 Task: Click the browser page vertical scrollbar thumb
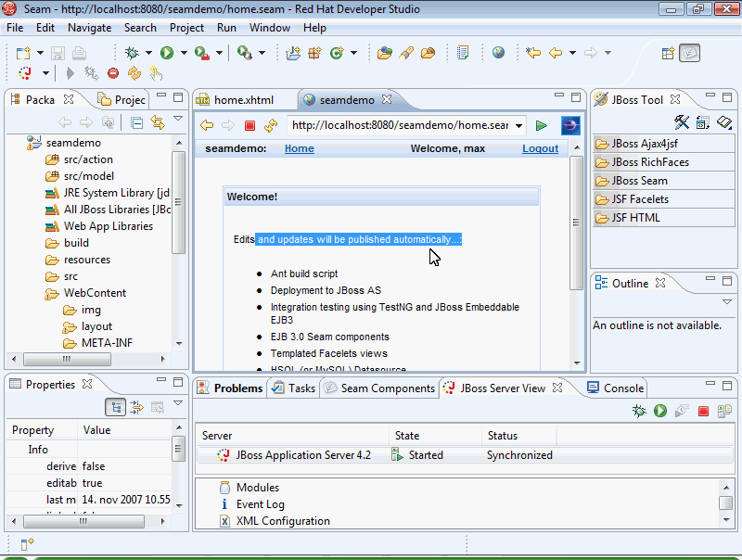point(576,223)
